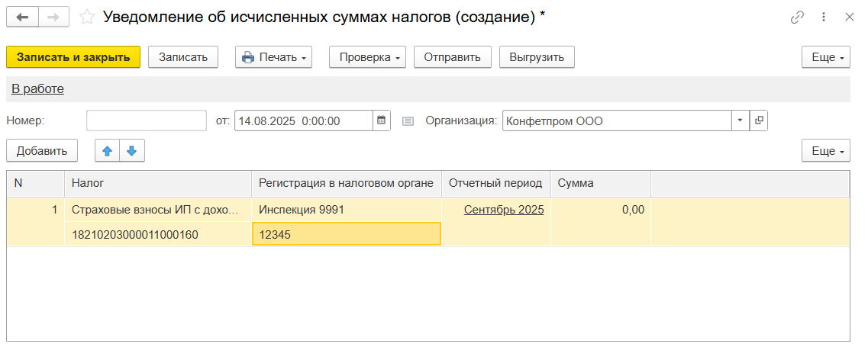This screenshot has width=868, height=347.
Task: Click the forward navigation arrow
Action: coord(53,16)
